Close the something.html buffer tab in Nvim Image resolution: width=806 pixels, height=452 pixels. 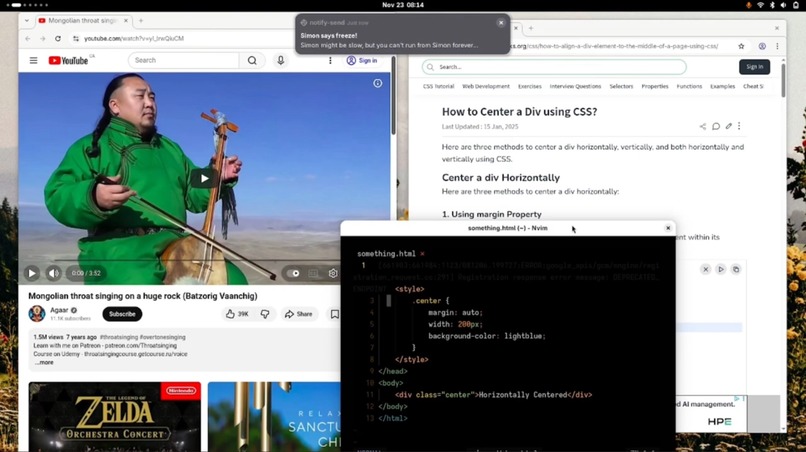coord(423,254)
